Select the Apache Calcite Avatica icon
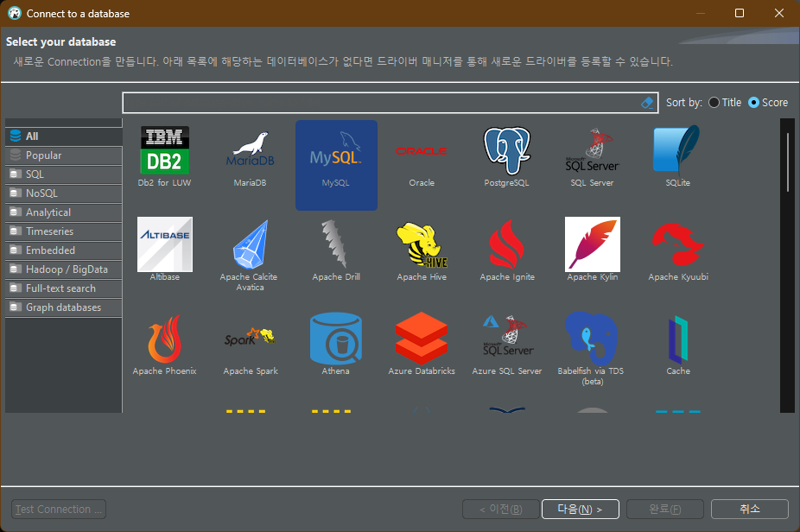The image size is (800, 532). (251, 244)
